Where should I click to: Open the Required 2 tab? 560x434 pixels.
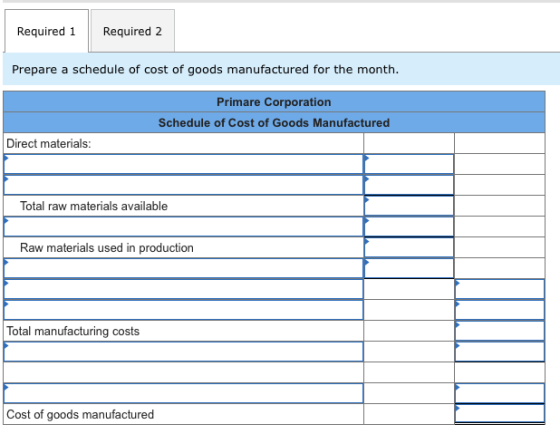132,31
